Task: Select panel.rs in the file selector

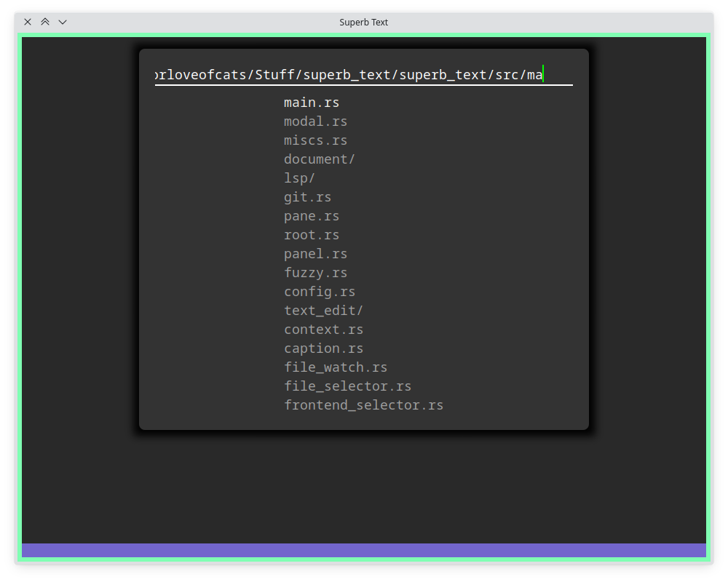Action: coord(316,254)
